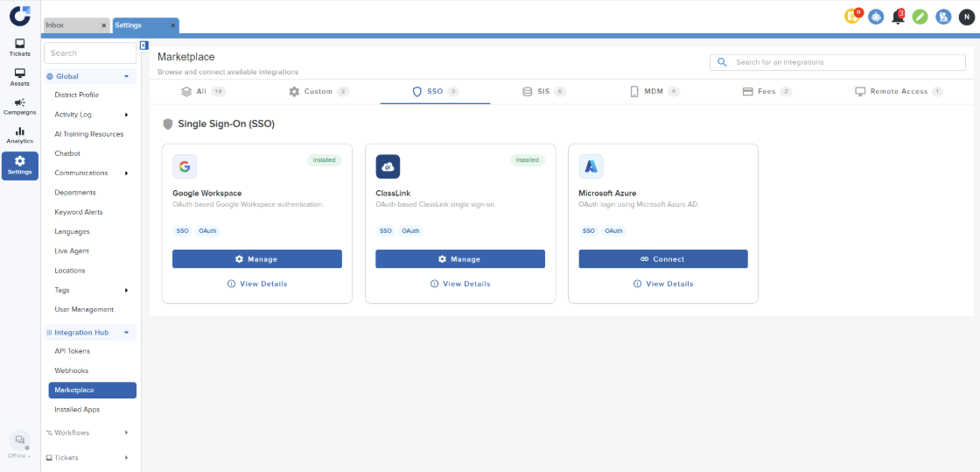Expand the Tags submenu arrow
This screenshot has height=472, width=980.
coord(126,290)
